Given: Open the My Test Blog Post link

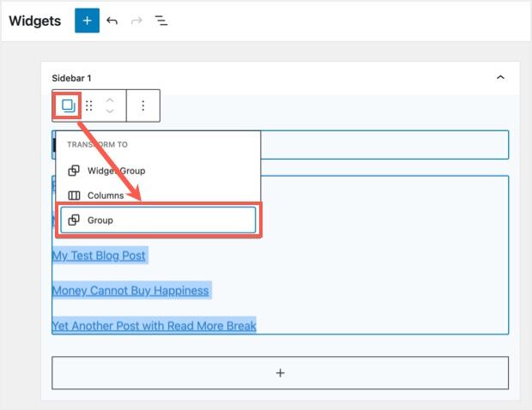Looking at the screenshot, I should pos(99,256).
